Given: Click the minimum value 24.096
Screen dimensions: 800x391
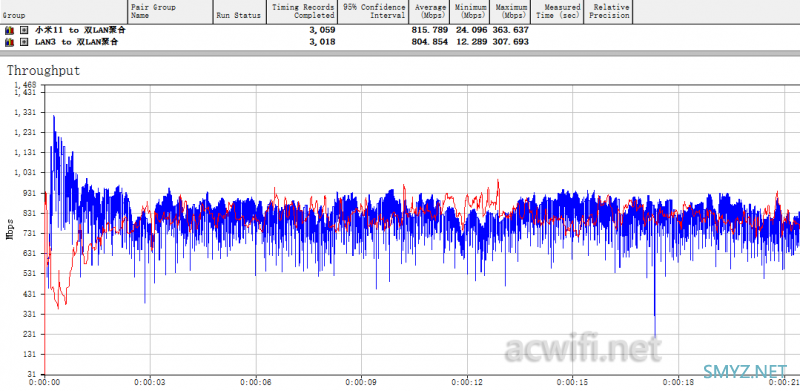Looking at the screenshot, I should pos(471,30).
